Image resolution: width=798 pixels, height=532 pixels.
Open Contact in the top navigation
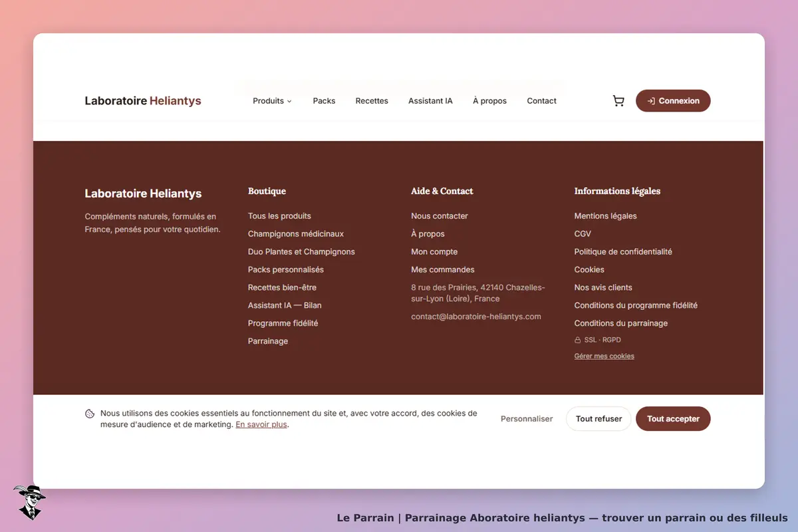tap(541, 101)
